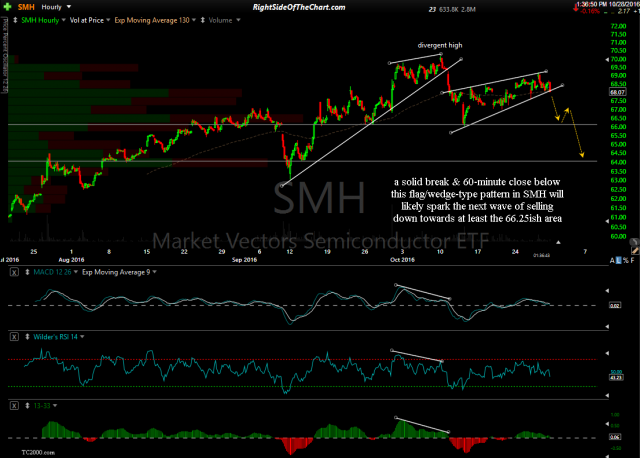Open the SMH Hourly plot dropdown arrow
640x458 pixels.
coord(63,20)
